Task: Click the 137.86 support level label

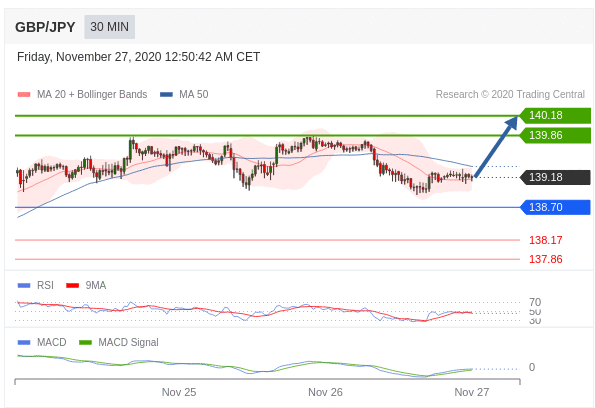Action: [x=546, y=259]
